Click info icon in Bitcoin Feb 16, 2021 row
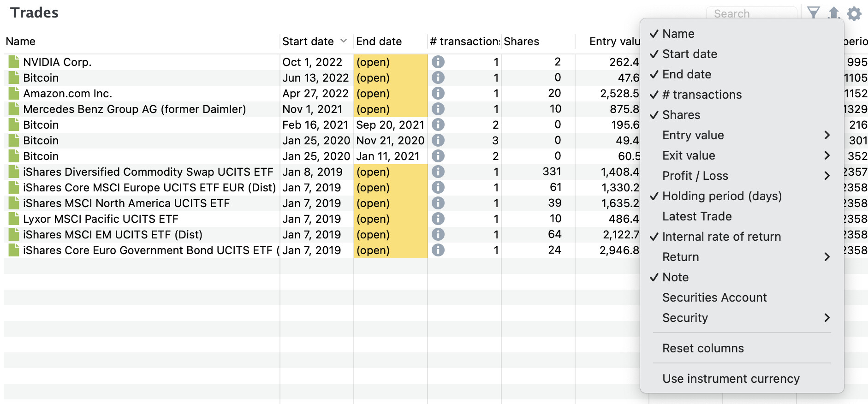Viewport: 868px width, 404px height. point(438,125)
